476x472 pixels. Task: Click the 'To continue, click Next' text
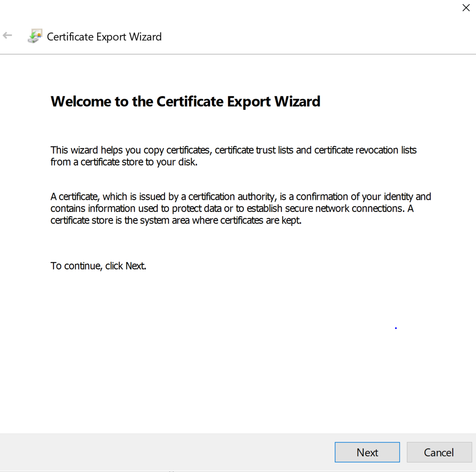tap(98, 266)
